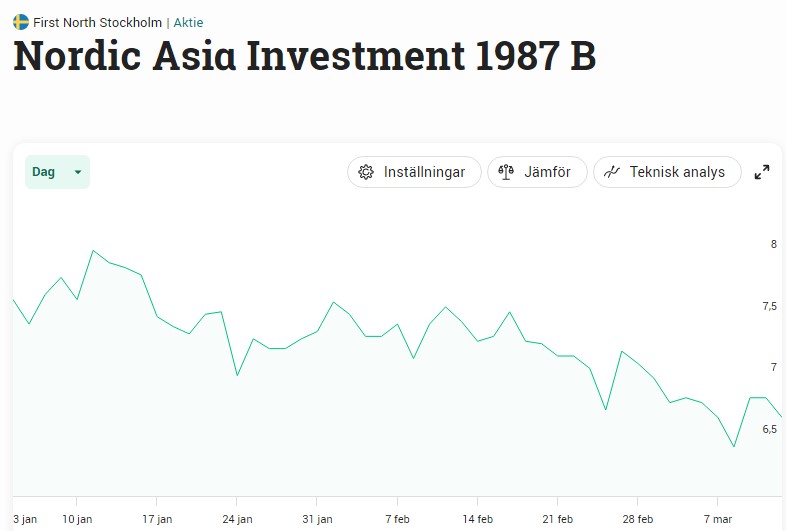Click the gear icon in Inställningar
Screen dimensions: 786x531
pyautogui.click(x=366, y=172)
